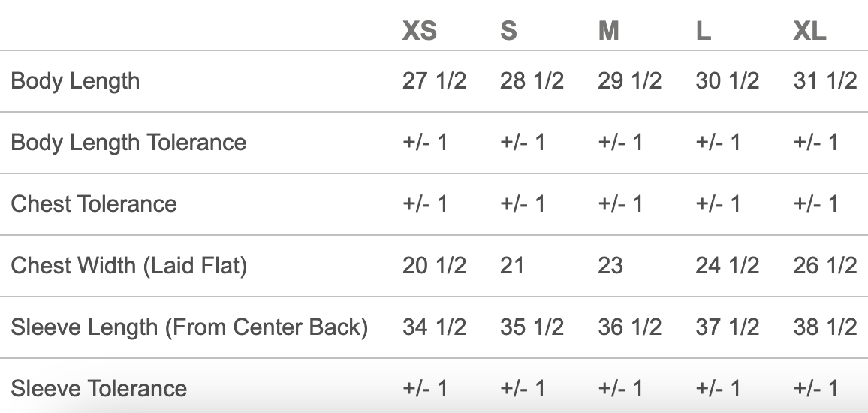Select the L chest width value 24 1/2

pyautogui.click(x=727, y=266)
